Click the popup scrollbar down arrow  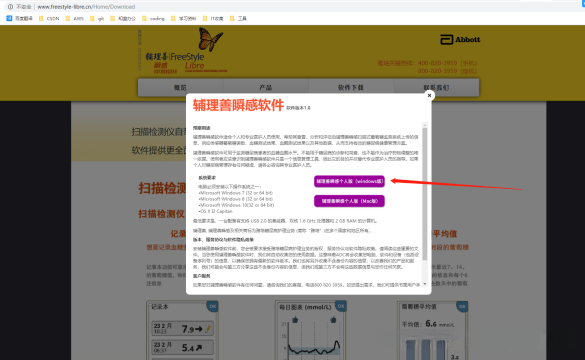[425, 284]
